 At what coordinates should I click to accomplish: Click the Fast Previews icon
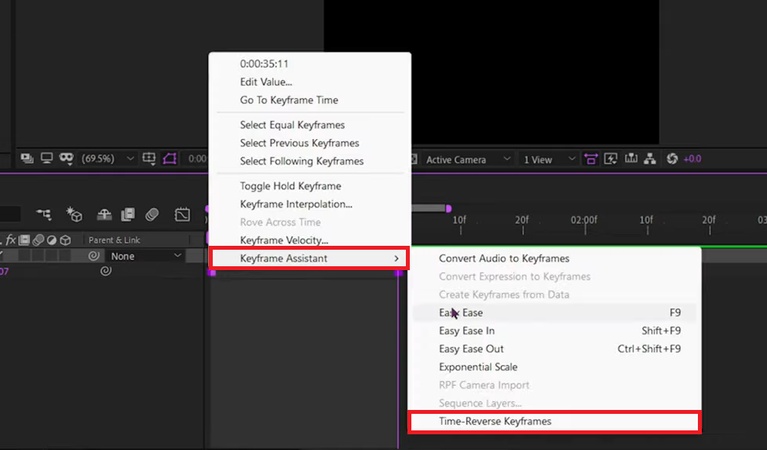[x=610, y=159]
